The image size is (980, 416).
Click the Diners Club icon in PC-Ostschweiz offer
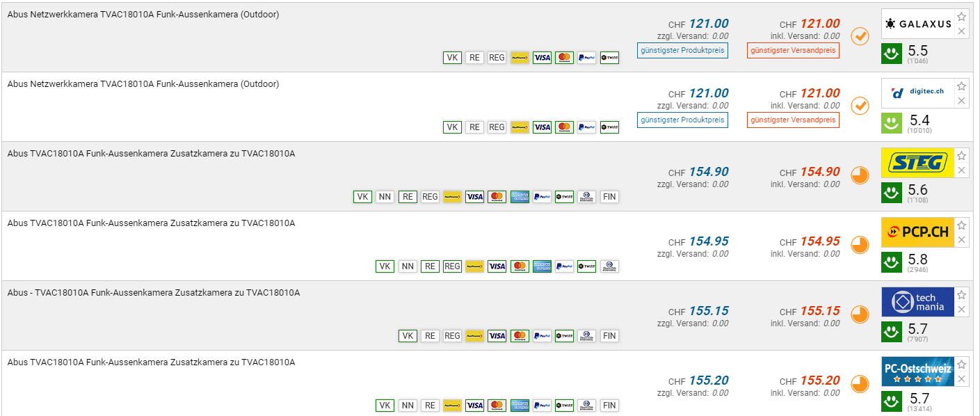(586, 406)
